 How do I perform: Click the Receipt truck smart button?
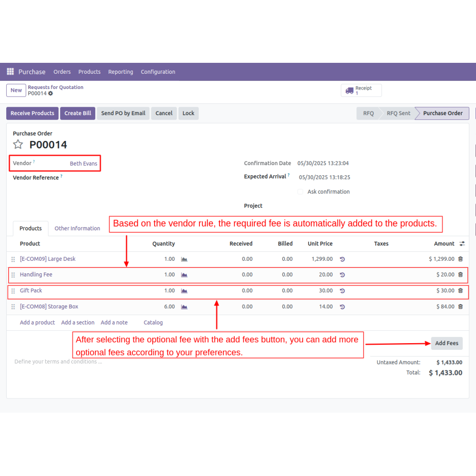[x=361, y=90]
